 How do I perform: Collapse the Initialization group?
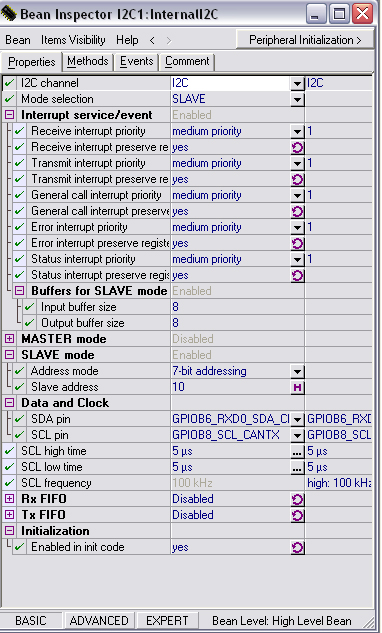click(x=10, y=531)
